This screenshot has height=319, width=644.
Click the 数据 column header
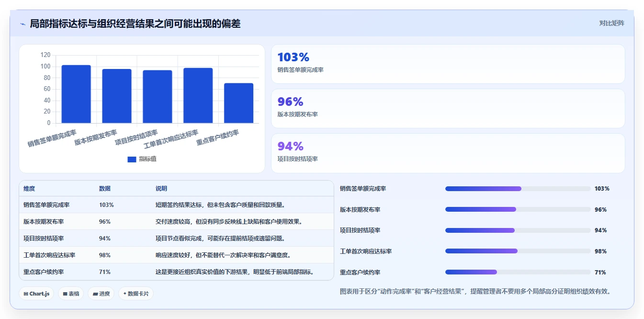[105, 189]
